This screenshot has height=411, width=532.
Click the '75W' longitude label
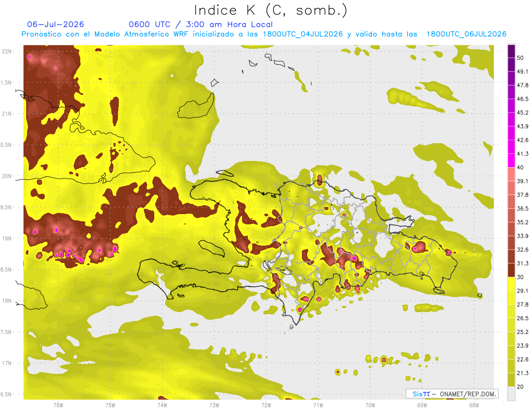tap(110, 405)
